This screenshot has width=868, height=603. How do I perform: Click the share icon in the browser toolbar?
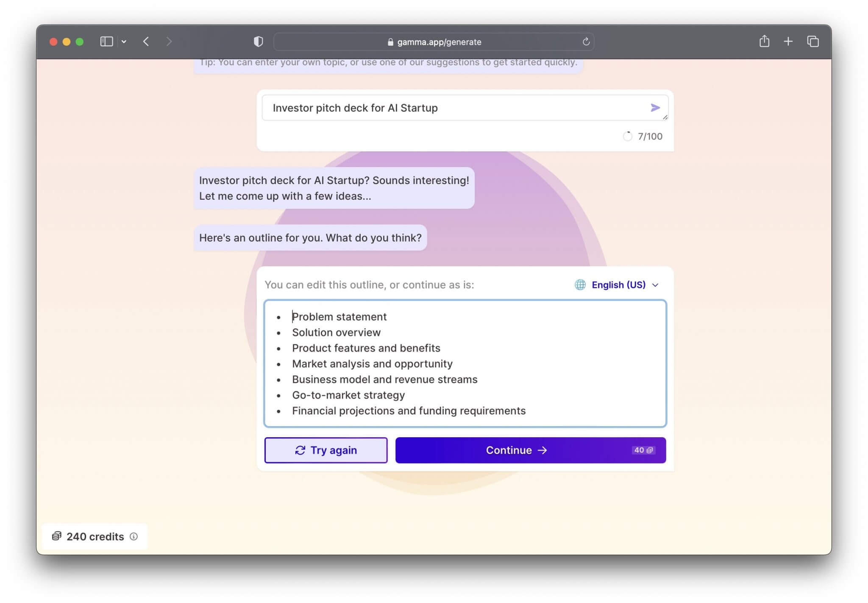[765, 41]
